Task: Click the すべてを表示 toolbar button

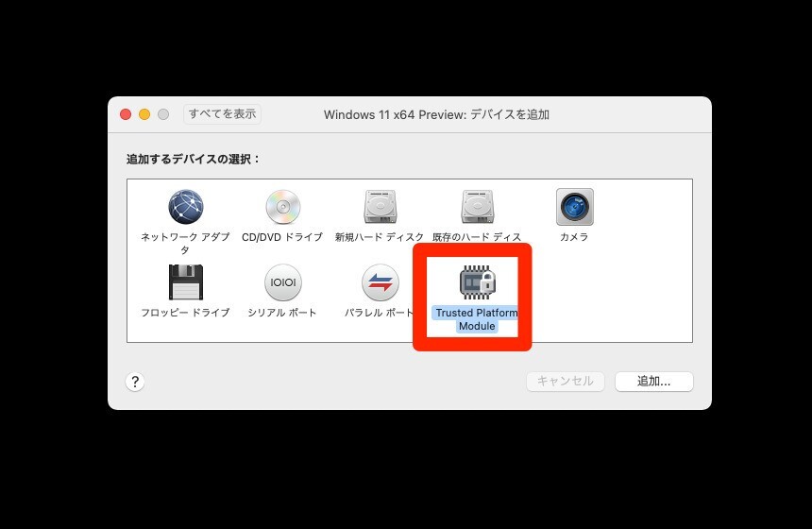Action: tap(222, 114)
